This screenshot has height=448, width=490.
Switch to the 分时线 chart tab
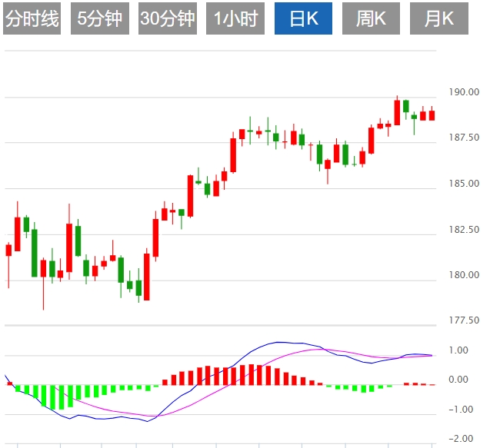(32, 18)
